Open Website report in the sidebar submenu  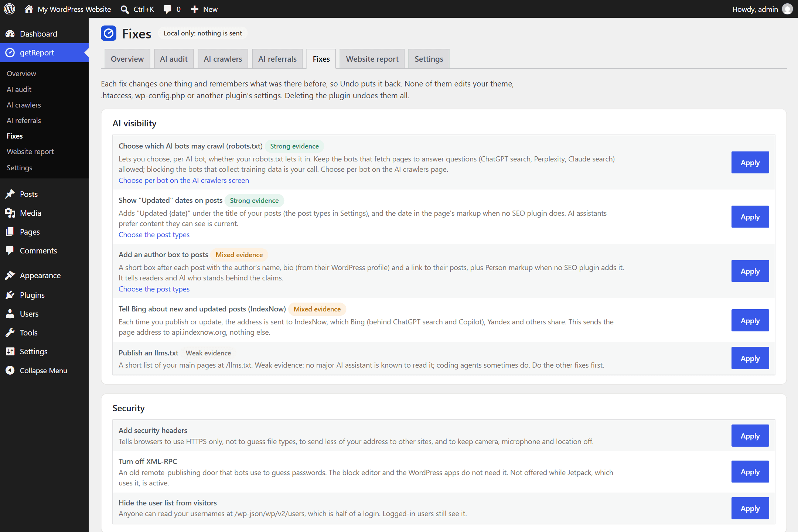(30, 151)
